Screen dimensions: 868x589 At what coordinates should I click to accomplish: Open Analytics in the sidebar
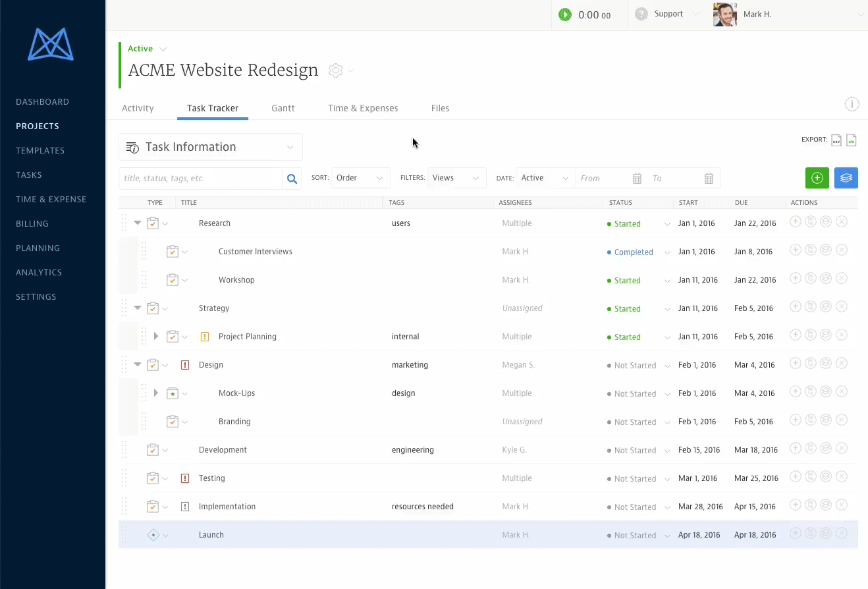tap(39, 272)
